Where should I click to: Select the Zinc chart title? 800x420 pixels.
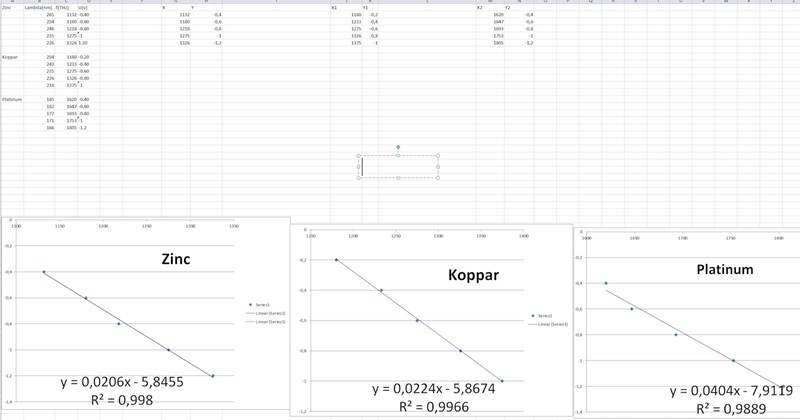(x=177, y=257)
